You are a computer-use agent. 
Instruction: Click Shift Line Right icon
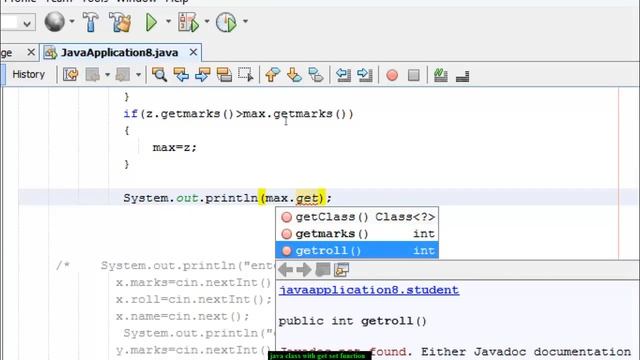pos(364,75)
